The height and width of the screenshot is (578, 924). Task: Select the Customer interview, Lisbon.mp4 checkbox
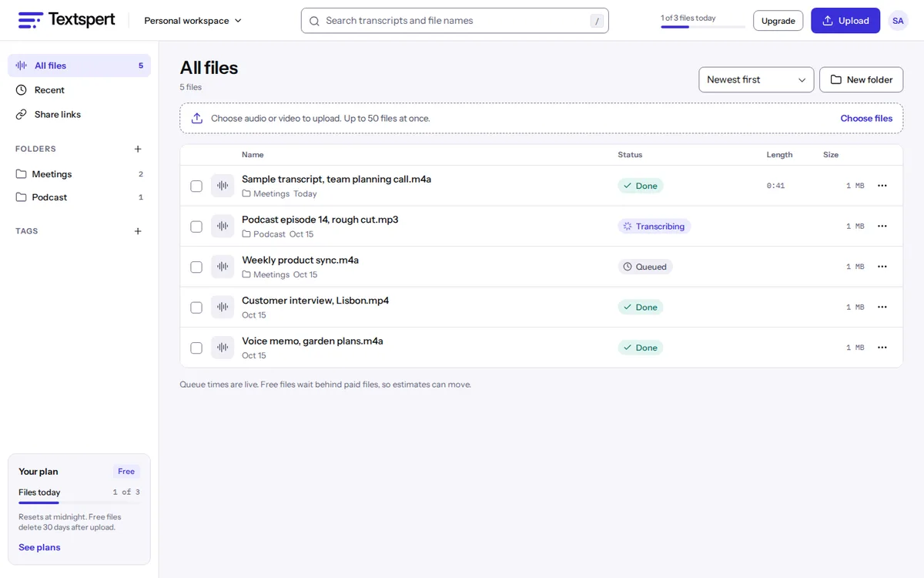(196, 307)
